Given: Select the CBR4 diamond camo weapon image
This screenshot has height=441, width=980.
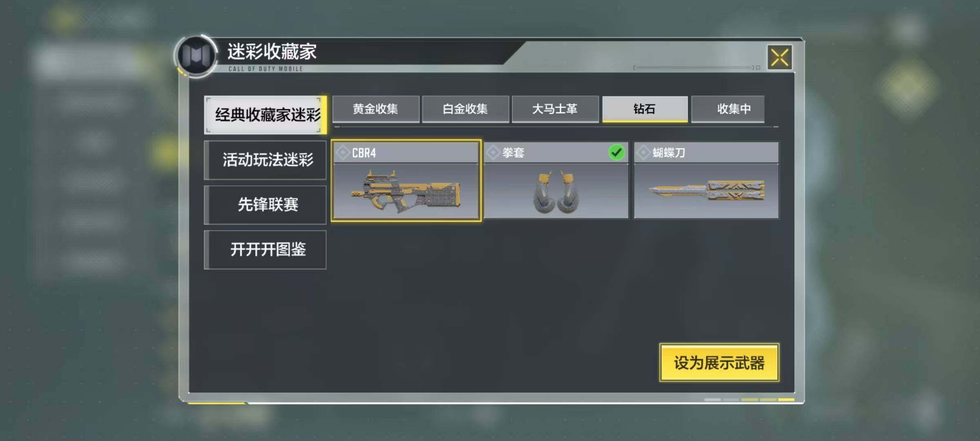Looking at the screenshot, I should coord(406,191).
